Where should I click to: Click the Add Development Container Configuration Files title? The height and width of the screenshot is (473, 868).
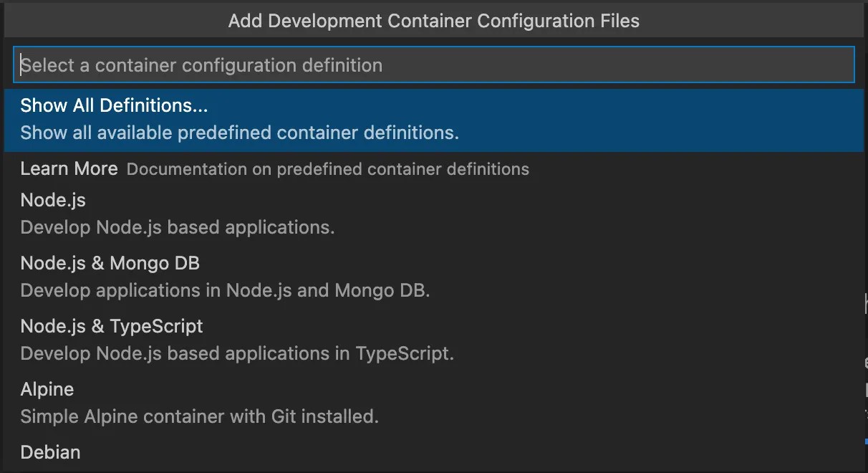pyautogui.click(x=434, y=21)
